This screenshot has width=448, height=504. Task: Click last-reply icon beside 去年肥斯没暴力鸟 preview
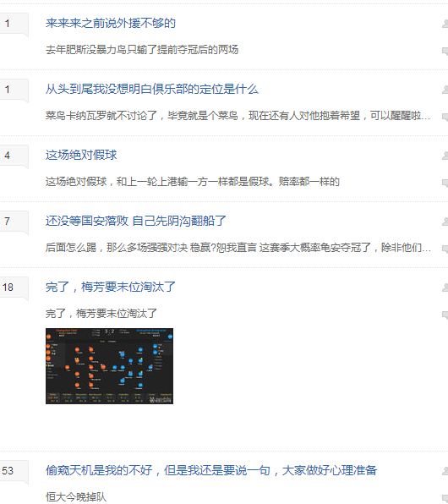[x=445, y=51]
